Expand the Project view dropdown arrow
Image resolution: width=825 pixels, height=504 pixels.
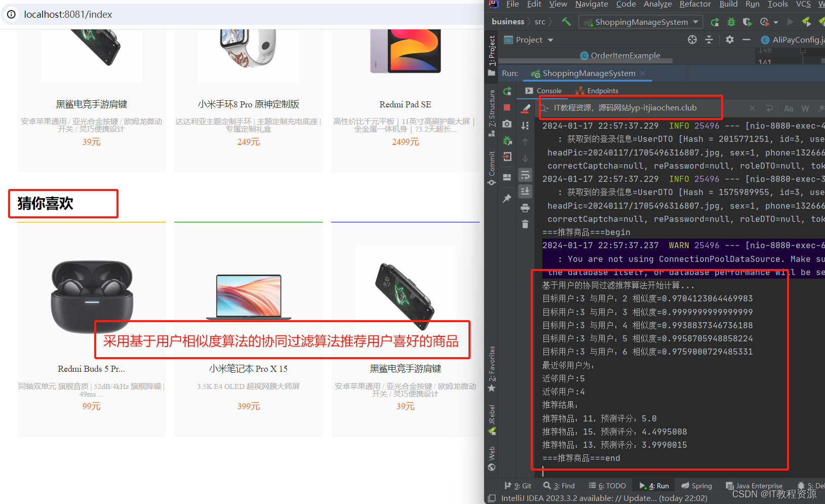click(x=551, y=40)
